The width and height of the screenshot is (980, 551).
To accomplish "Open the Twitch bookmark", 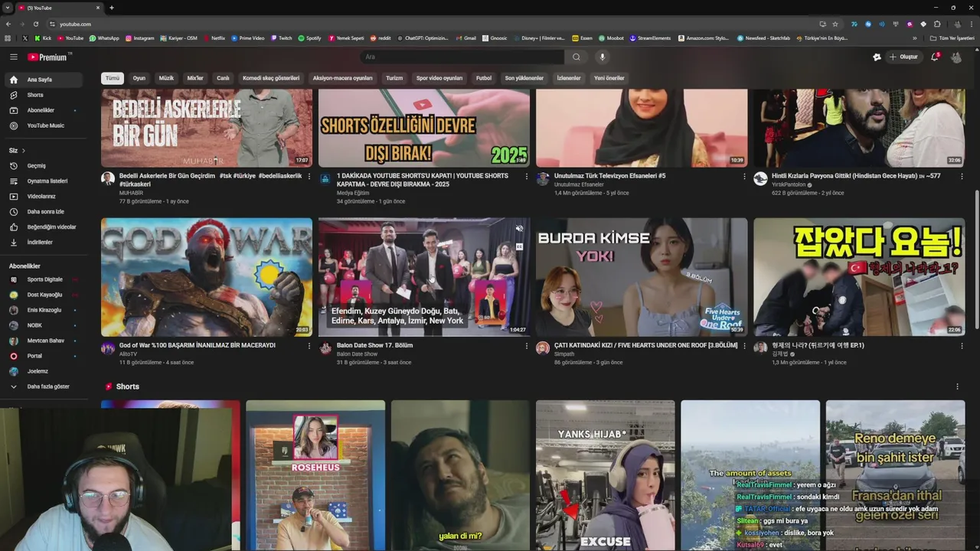I will [281, 37].
